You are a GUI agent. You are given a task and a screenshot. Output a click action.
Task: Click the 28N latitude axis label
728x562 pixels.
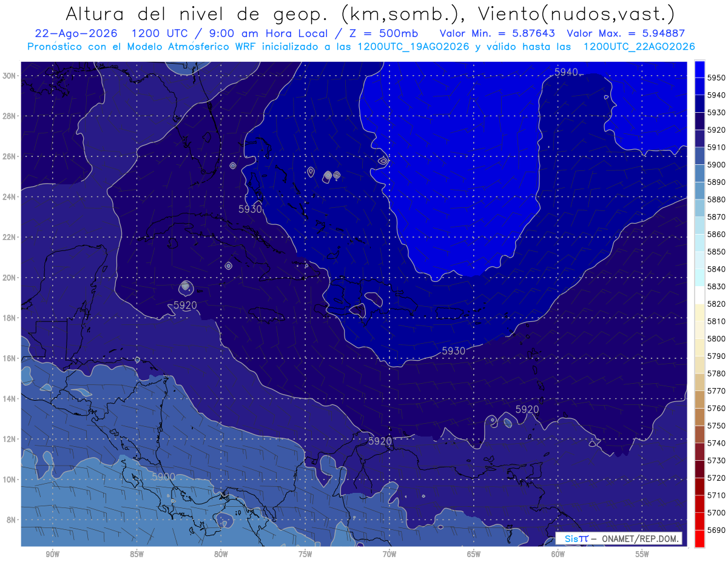(x=10, y=116)
